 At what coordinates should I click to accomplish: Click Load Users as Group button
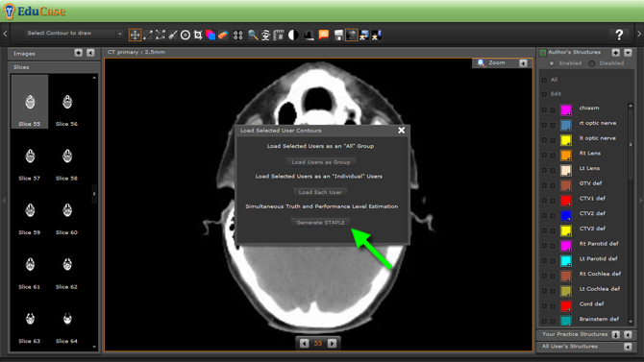tap(321, 162)
